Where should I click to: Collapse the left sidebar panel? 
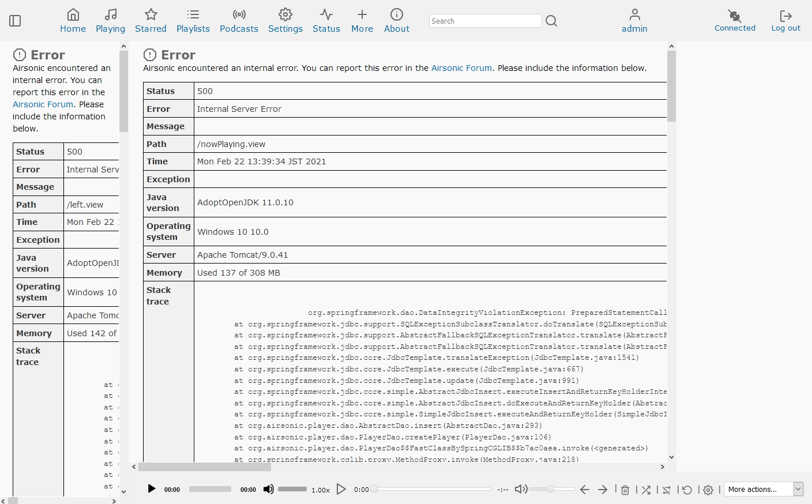tap(15, 20)
